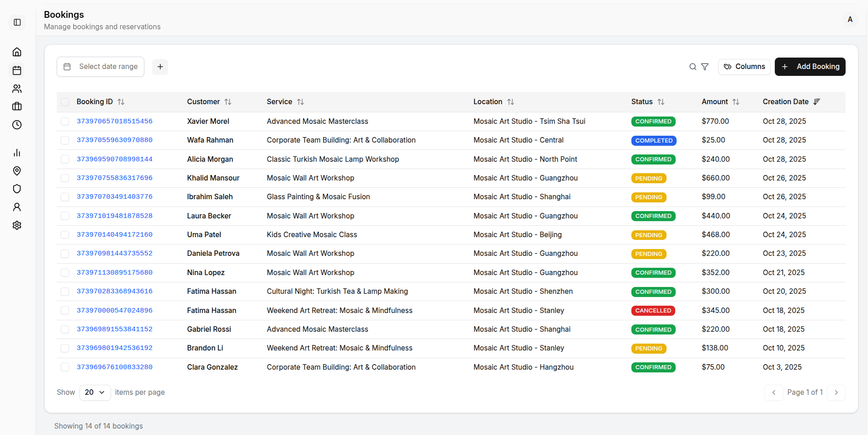Click the search icon above the bookings table

693,67
